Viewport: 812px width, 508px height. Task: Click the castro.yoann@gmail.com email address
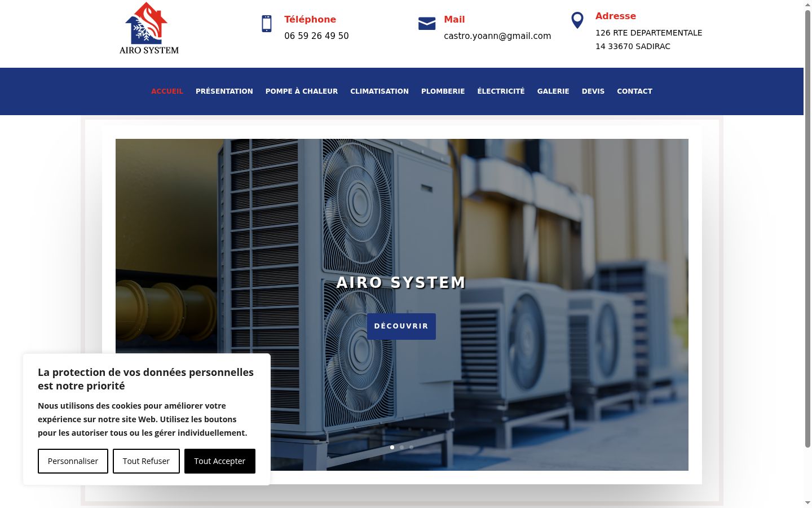tap(497, 36)
